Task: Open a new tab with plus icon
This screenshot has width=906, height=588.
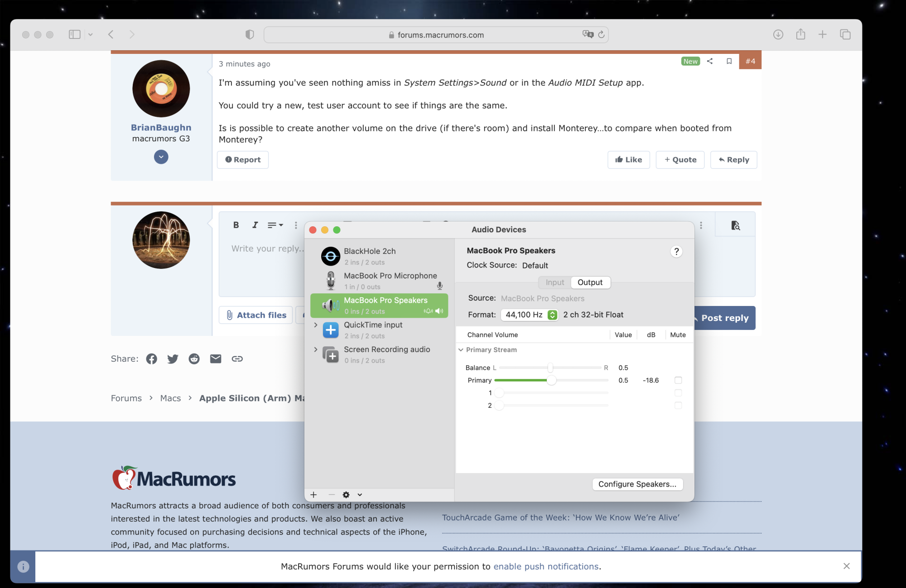Action: coord(823,34)
